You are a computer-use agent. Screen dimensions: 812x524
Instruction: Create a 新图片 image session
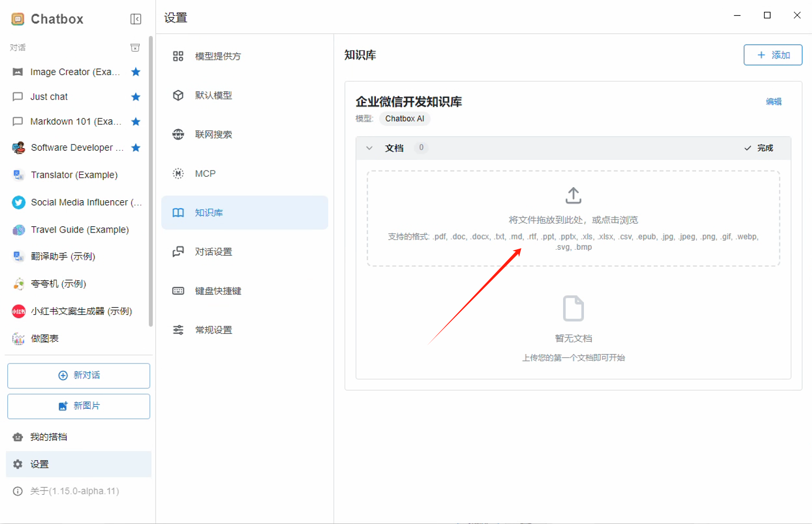79,406
